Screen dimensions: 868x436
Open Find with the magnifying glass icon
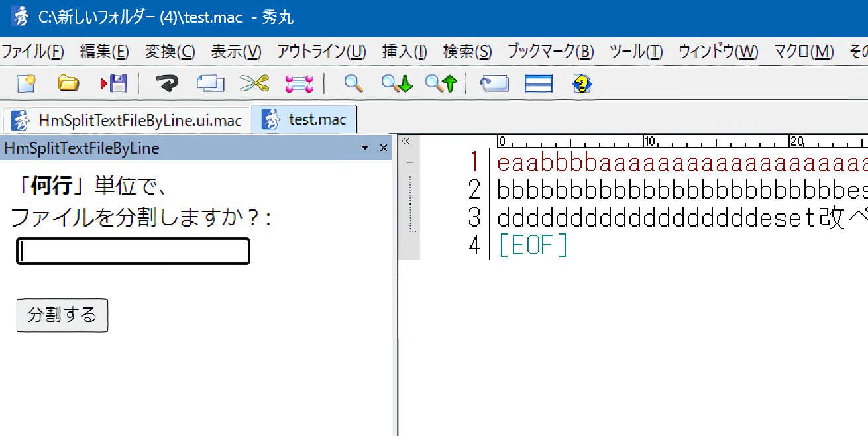353,83
